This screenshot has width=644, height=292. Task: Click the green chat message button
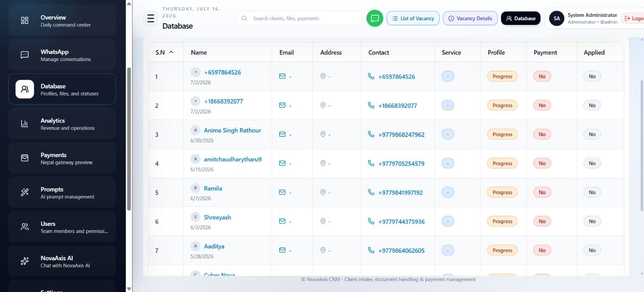click(x=375, y=18)
